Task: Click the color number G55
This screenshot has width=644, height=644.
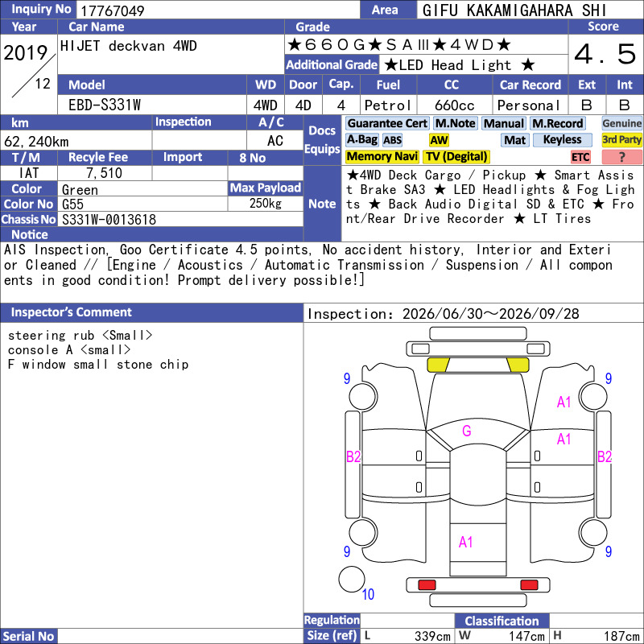Action: coord(72,204)
